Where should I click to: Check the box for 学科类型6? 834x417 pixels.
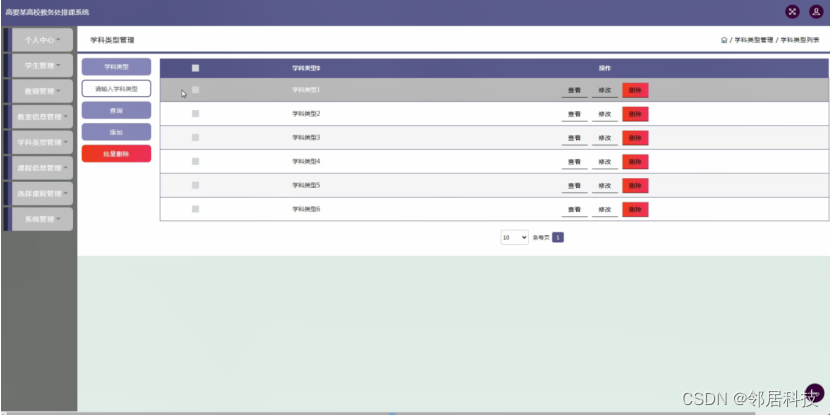coord(195,210)
